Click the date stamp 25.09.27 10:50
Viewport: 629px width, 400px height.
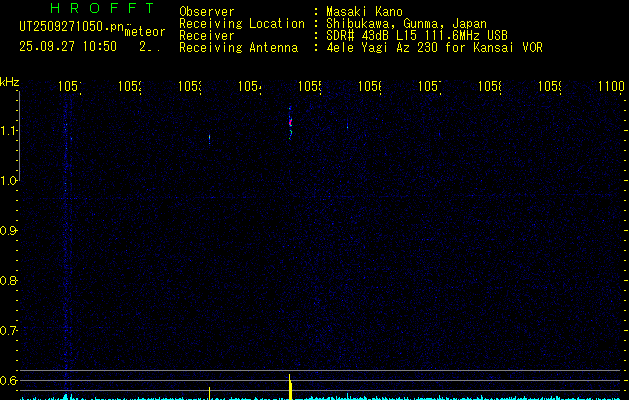click(x=68, y=47)
